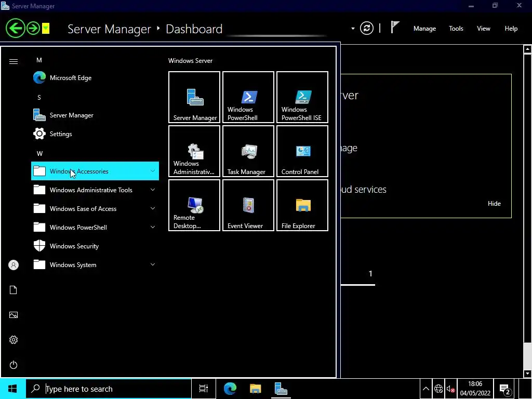Open the dropdown arrow beside refresh
532x399 pixels.
pyautogui.click(x=353, y=29)
